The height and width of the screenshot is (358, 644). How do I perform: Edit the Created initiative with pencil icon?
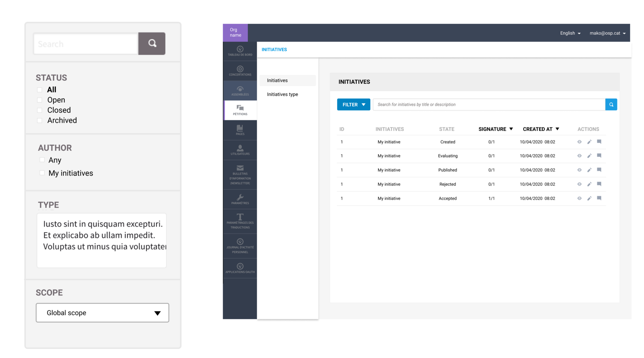[589, 142]
